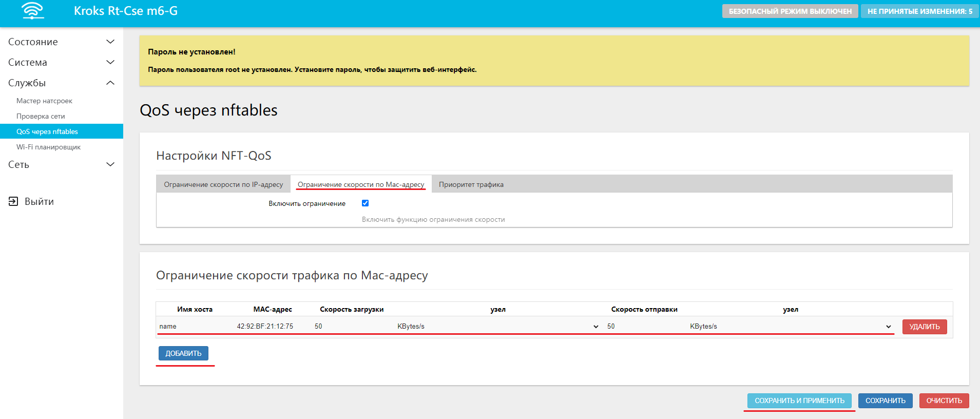Expand the Система menu chevron
980x419 pixels.
110,62
